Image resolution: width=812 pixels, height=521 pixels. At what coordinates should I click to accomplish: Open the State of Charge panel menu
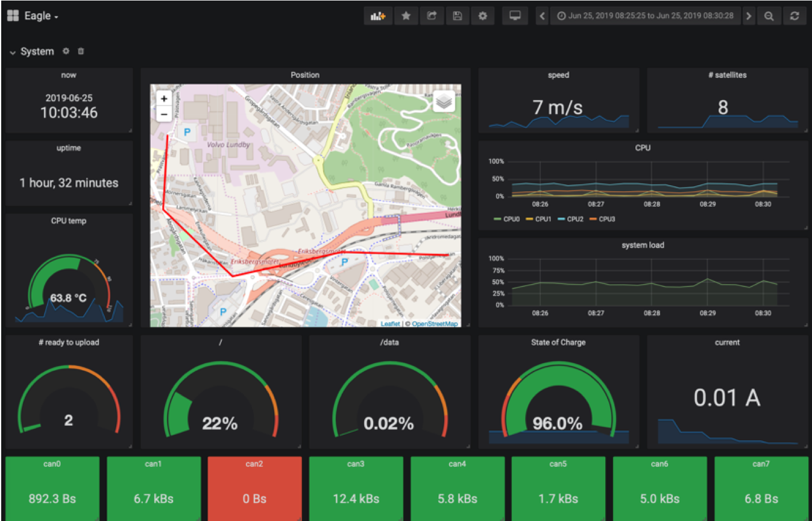point(558,342)
